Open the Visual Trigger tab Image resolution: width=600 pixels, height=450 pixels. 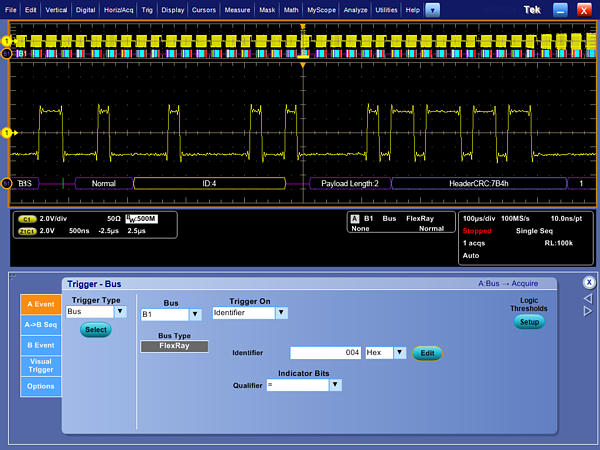[x=40, y=366]
